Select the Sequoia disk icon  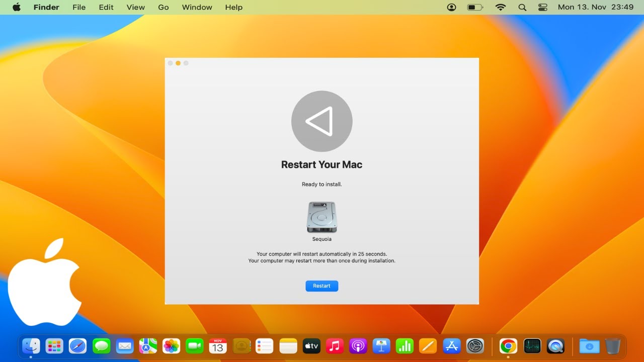(321, 217)
